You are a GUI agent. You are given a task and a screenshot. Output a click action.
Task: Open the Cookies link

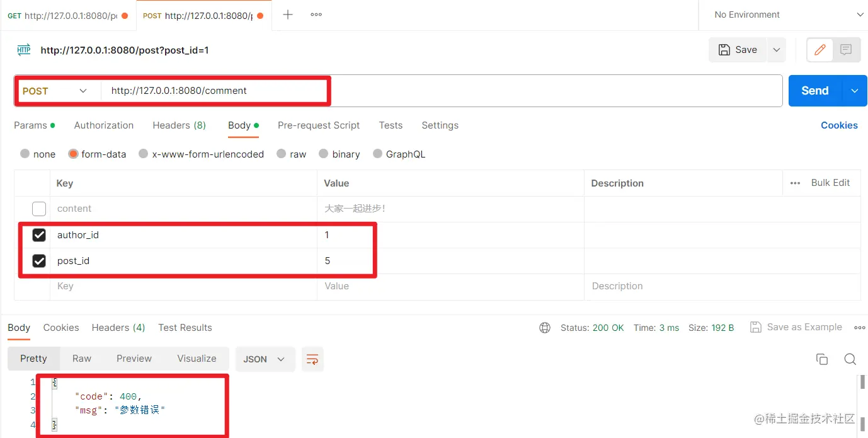pyautogui.click(x=839, y=125)
